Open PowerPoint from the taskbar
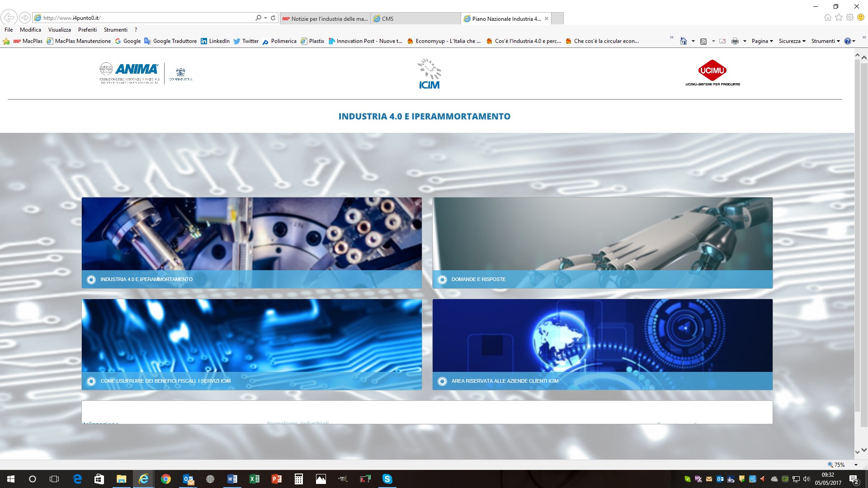 [x=277, y=479]
